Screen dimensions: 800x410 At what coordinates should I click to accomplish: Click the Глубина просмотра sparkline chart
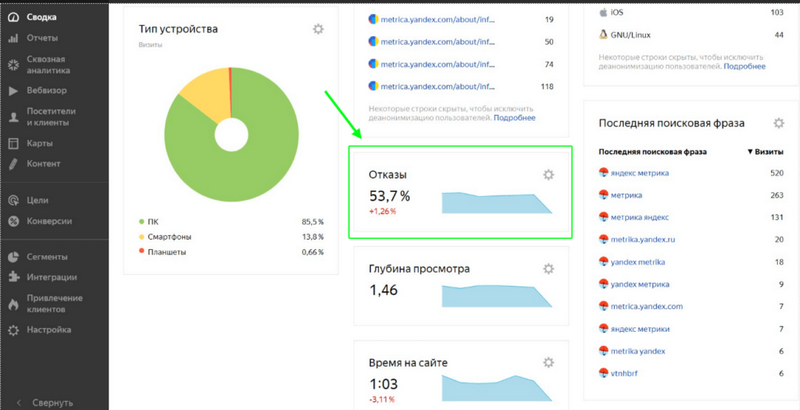coord(497,296)
